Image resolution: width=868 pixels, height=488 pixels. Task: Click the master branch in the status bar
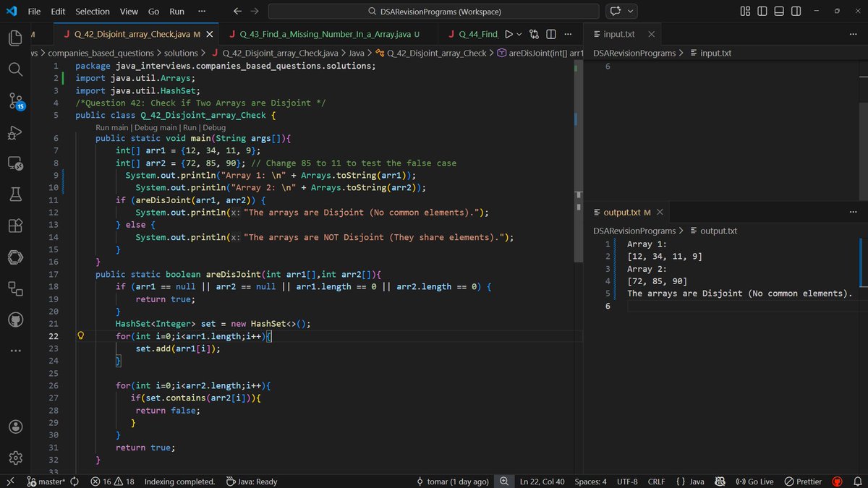click(46, 481)
